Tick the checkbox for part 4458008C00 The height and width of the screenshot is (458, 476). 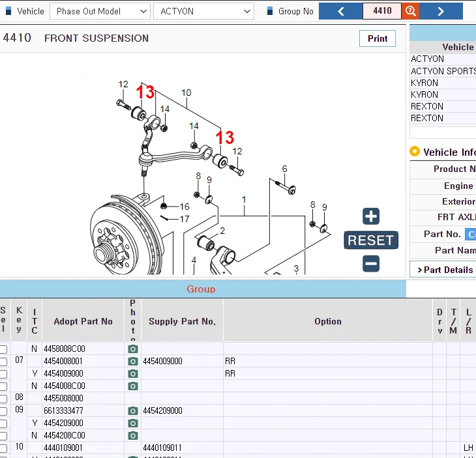pyautogui.click(x=3, y=350)
